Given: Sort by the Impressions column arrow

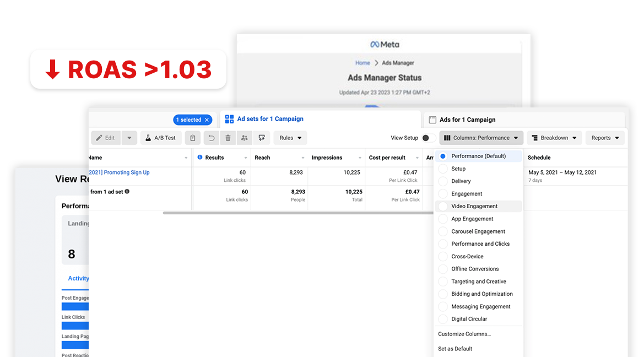Looking at the screenshot, I should (360, 158).
